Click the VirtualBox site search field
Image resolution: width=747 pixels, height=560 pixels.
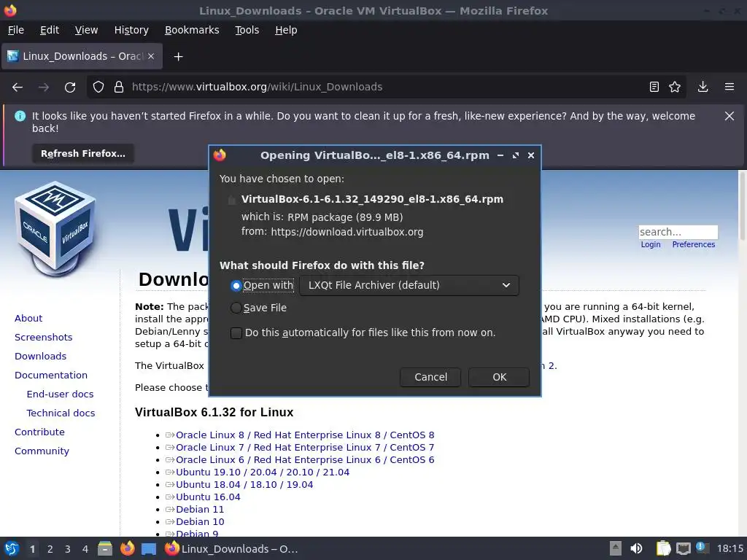tap(678, 232)
